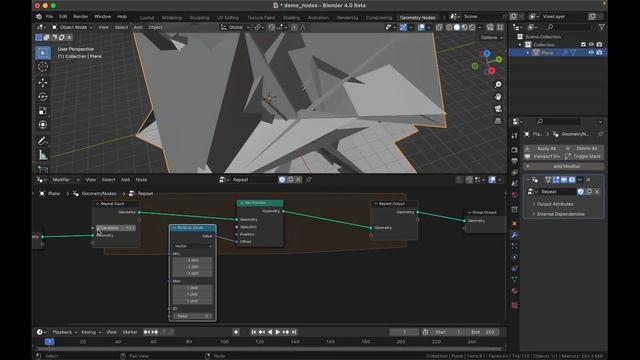Select the Measure tool
Viewport: 640px width, 360px height.
(43, 155)
